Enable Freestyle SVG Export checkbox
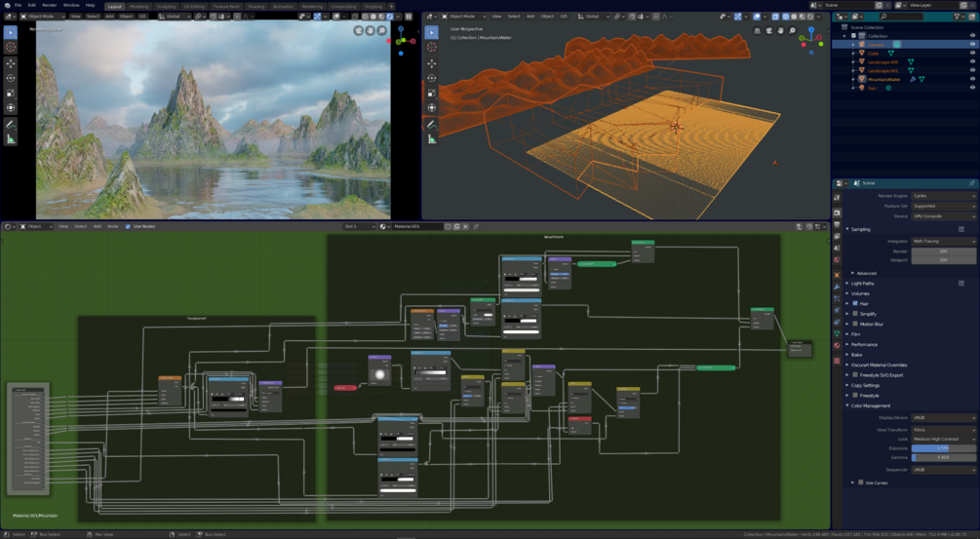 [x=855, y=374]
